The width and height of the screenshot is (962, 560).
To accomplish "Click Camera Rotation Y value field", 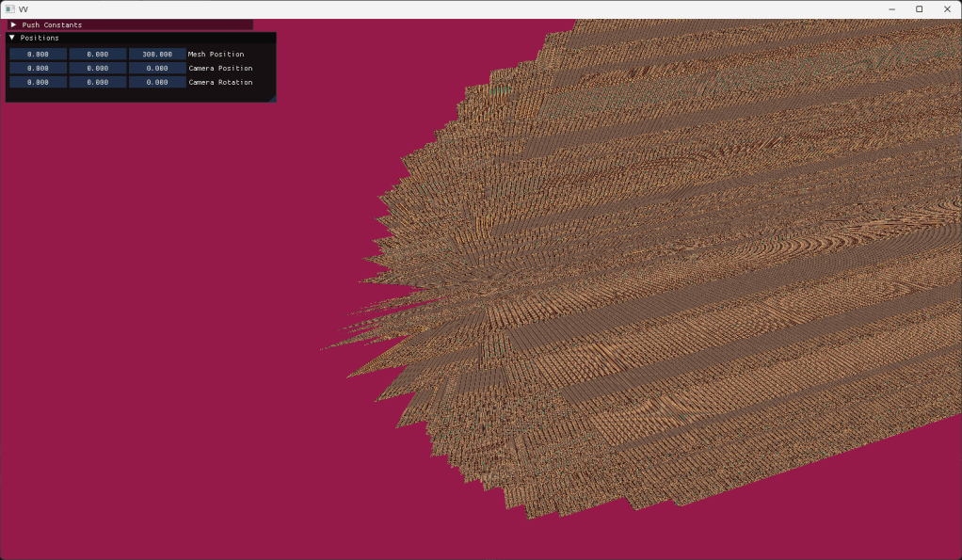I will pos(98,83).
